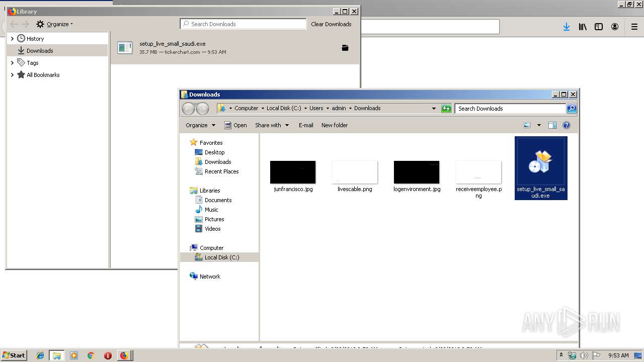Expand Users breadcrumb arrow in address bar
Screen dimensions: 644x362
(x=328, y=109)
